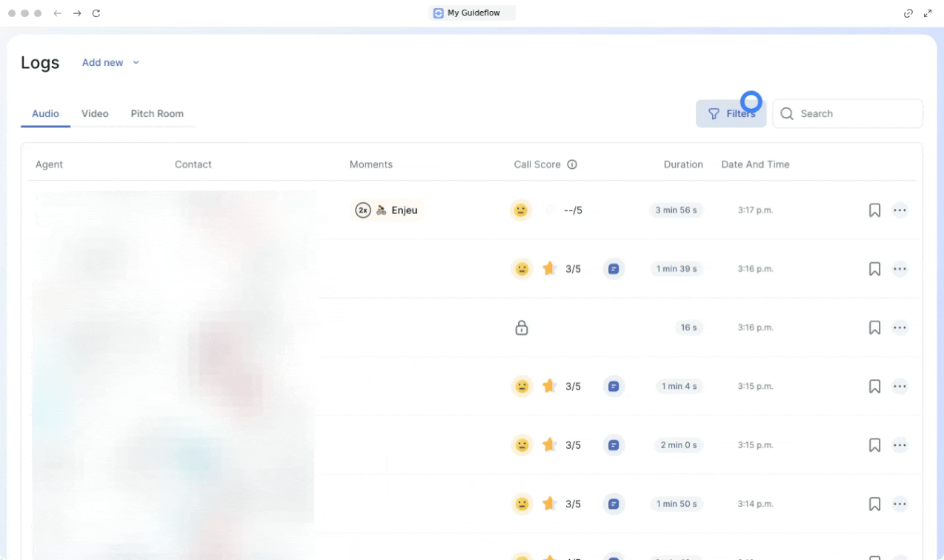This screenshot has width=944, height=560.
Task: Open more options for 1 min 39 s call
Action: tap(900, 269)
